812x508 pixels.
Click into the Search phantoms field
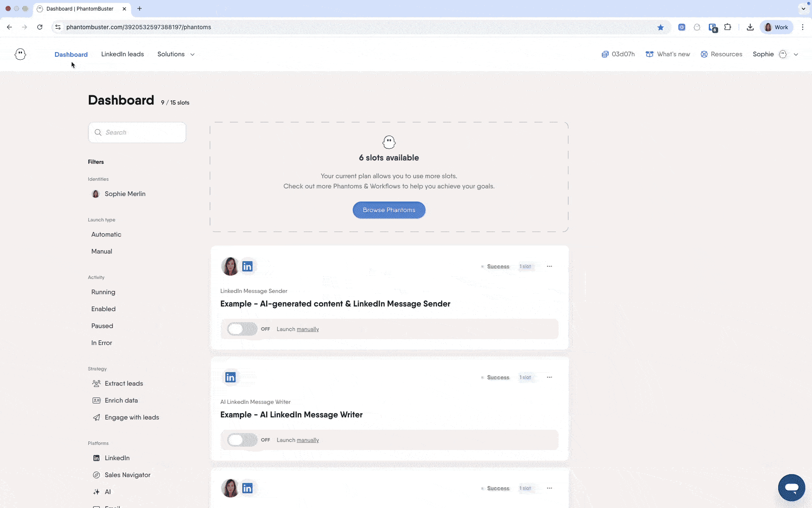click(x=137, y=133)
